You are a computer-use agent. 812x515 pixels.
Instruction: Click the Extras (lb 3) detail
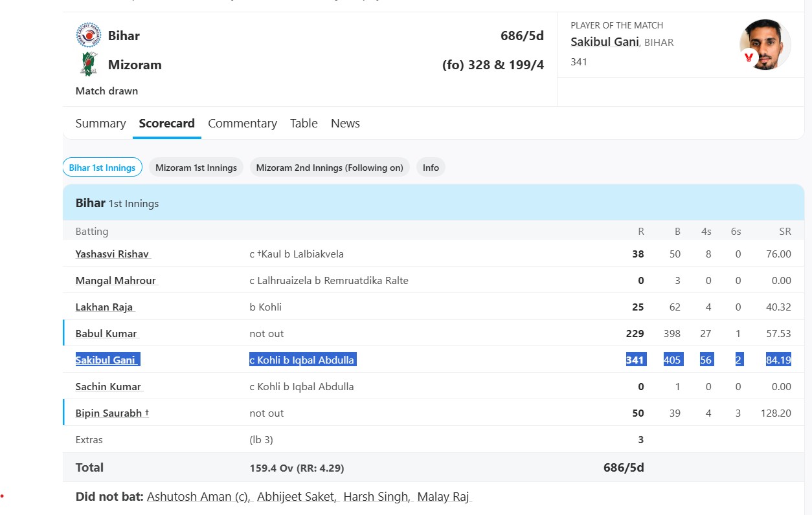(x=262, y=440)
